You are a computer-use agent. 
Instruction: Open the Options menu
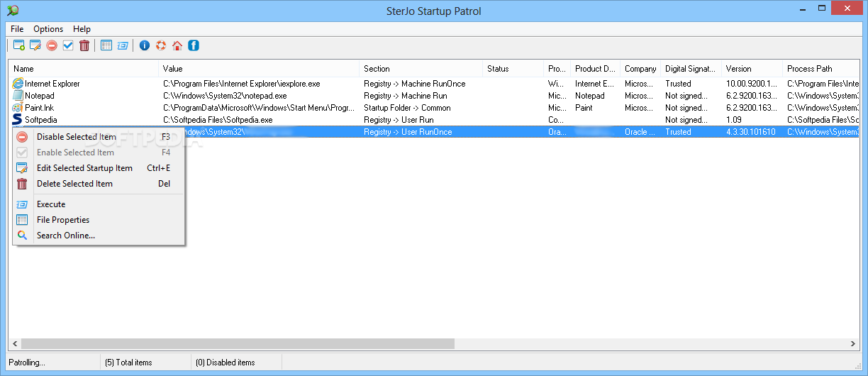click(48, 29)
